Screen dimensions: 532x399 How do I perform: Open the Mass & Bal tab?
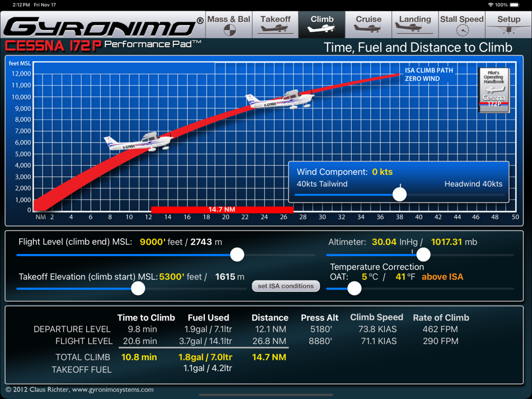coord(229,25)
